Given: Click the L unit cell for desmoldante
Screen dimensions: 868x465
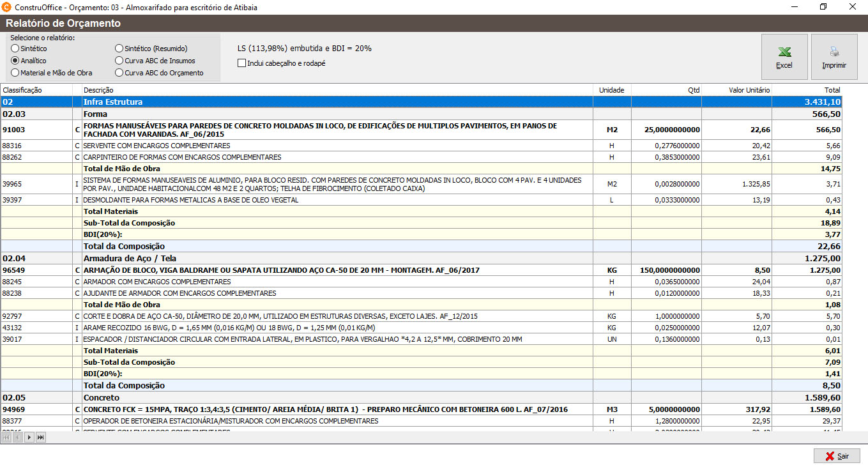Looking at the screenshot, I should [x=612, y=200].
